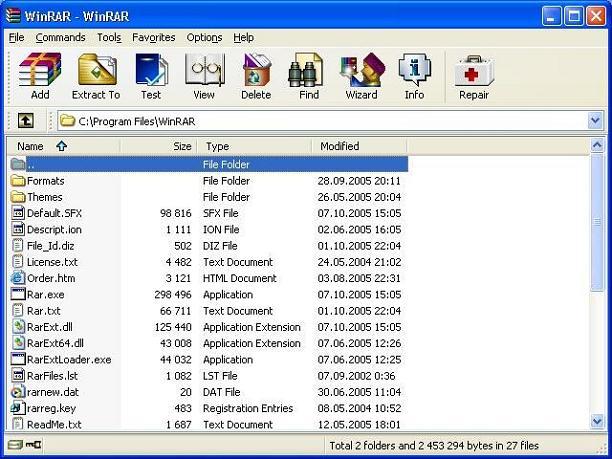The image size is (612, 459).
Task: Open the Options menu
Action: pyautogui.click(x=204, y=37)
